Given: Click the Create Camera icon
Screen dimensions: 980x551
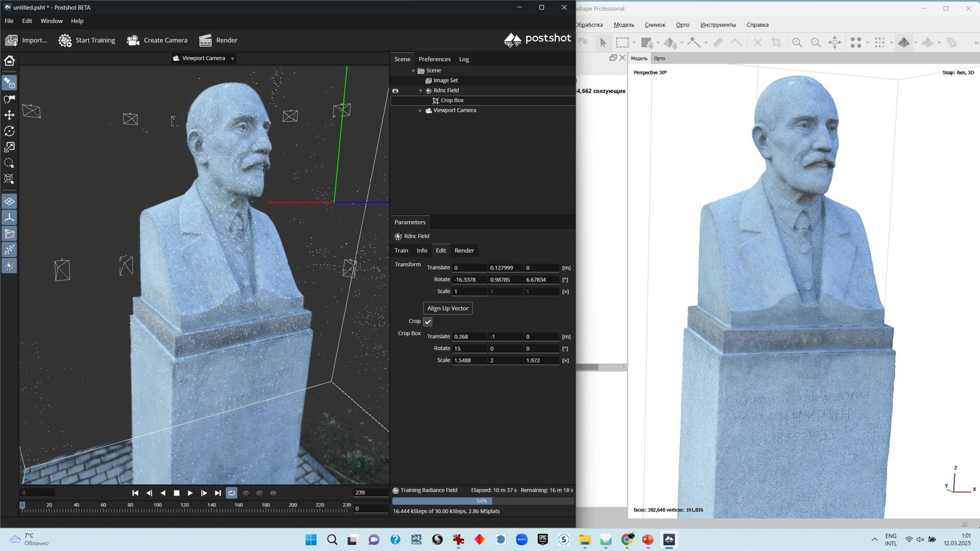Looking at the screenshot, I should [133, 40].
